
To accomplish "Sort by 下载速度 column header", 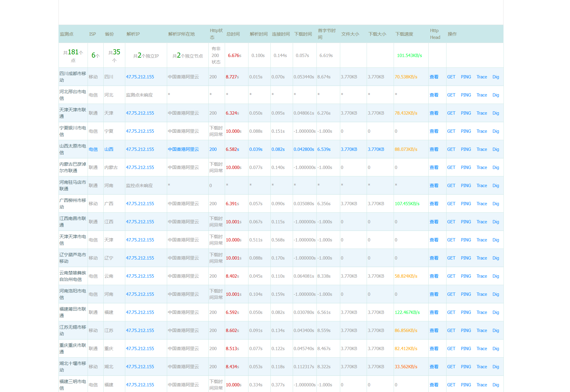I will tap(404, 34).
